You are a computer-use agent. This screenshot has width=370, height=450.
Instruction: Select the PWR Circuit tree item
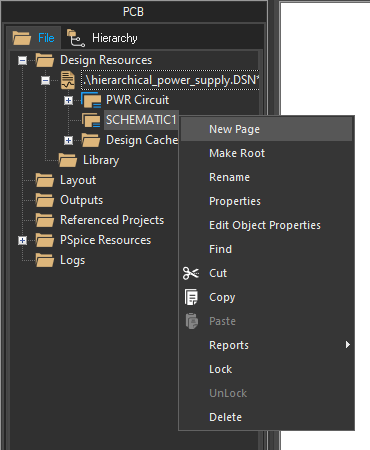point(137,100)
